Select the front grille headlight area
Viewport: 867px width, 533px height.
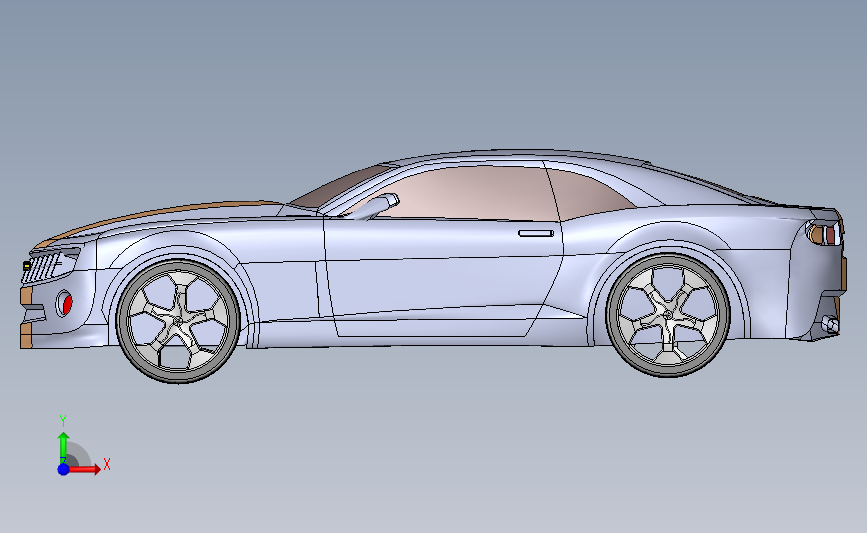tap(51, 265)
